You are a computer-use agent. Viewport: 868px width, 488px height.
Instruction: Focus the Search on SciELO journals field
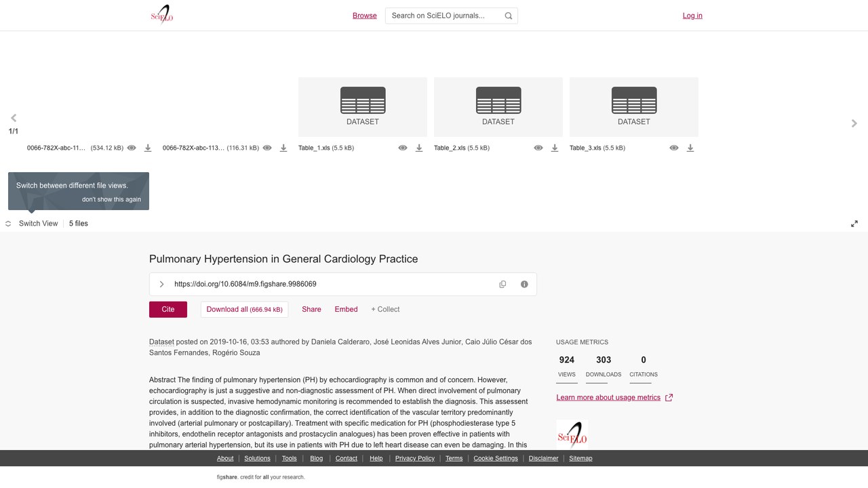tap(444, 16)
